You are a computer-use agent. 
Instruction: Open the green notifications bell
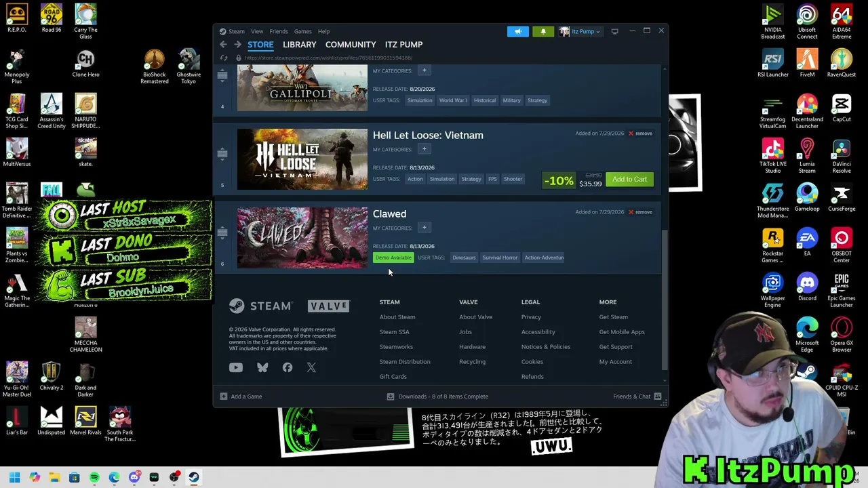(543, 31)
